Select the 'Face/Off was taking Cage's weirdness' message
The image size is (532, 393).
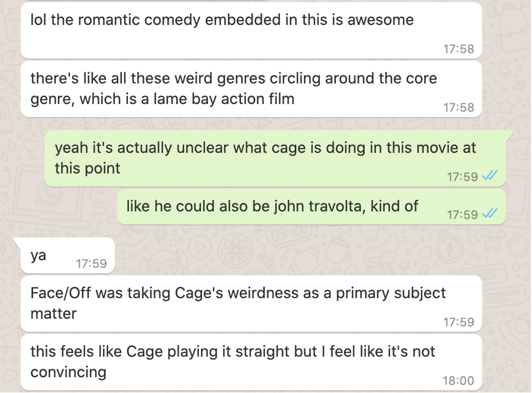[x=252, y=304]
